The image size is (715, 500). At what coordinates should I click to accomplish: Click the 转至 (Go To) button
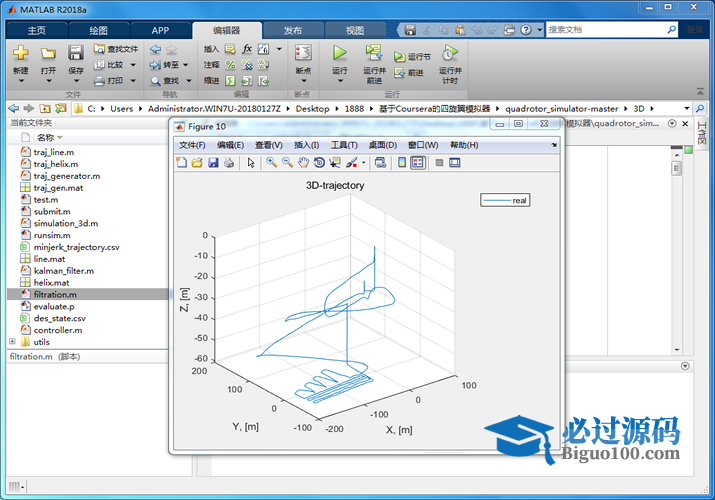click(x=165, y=65)
